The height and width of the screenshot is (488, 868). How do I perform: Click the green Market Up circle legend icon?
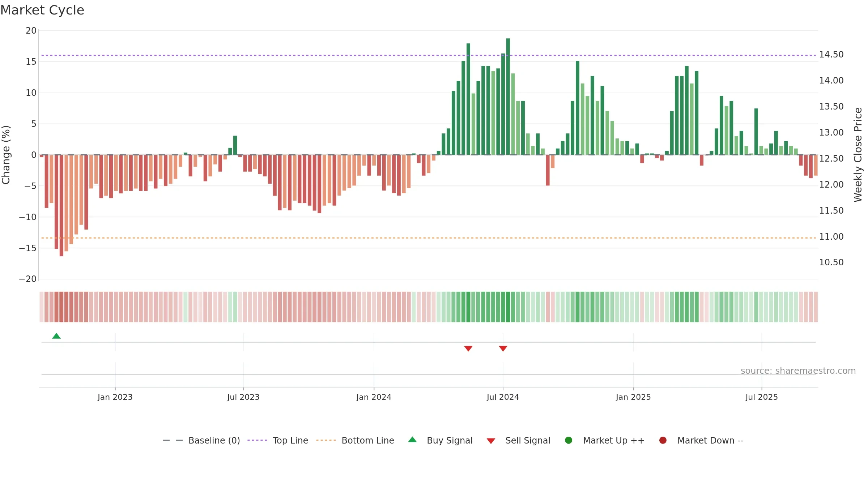tap(569, 440)
